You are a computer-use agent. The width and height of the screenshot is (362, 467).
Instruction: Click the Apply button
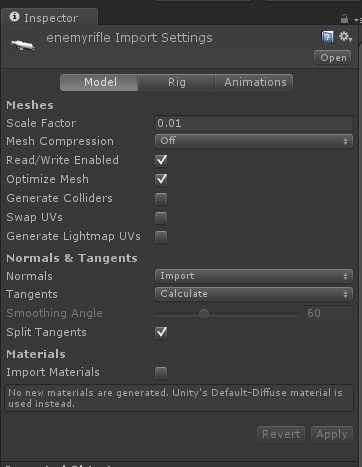(x=332, y=434)
